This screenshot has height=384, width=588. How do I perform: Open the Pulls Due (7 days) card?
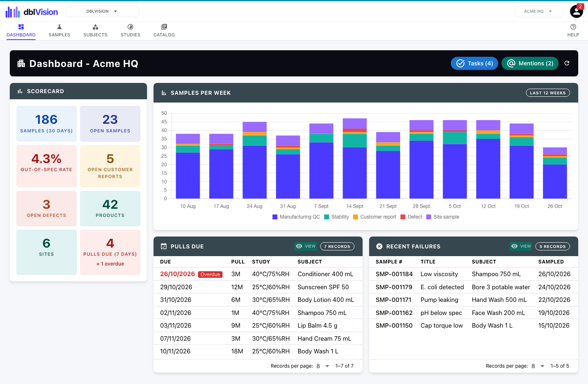[110, 252]
